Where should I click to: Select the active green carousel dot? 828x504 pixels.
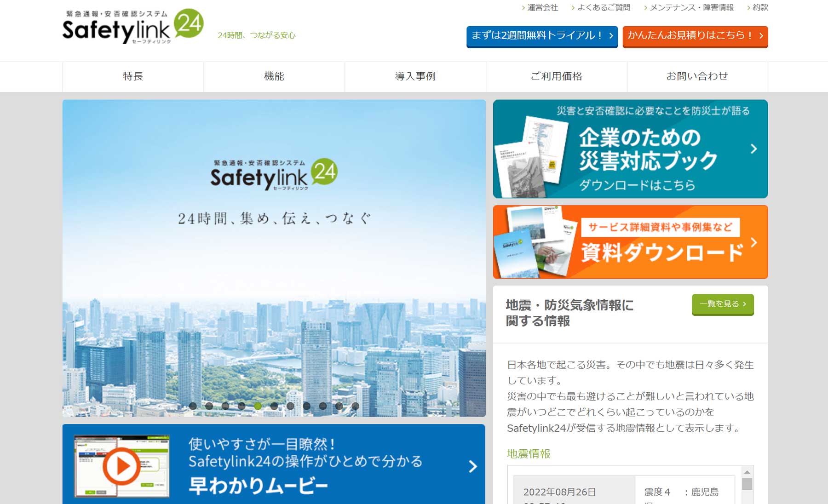coord(258,406)
